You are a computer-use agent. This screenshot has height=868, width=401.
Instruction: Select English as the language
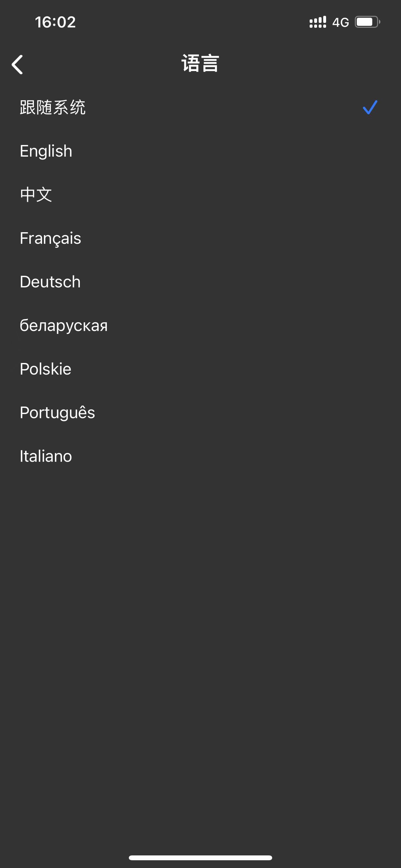[46, 151]
